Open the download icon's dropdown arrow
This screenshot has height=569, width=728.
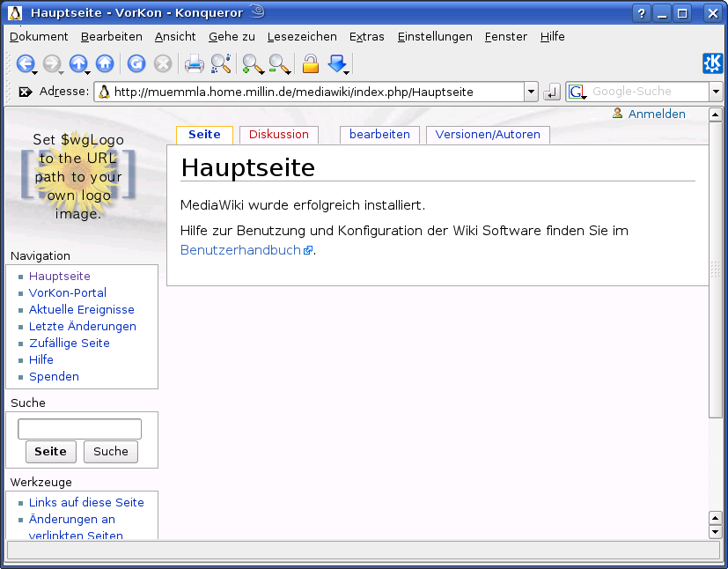pyautogui.click(x=346, y=72)
